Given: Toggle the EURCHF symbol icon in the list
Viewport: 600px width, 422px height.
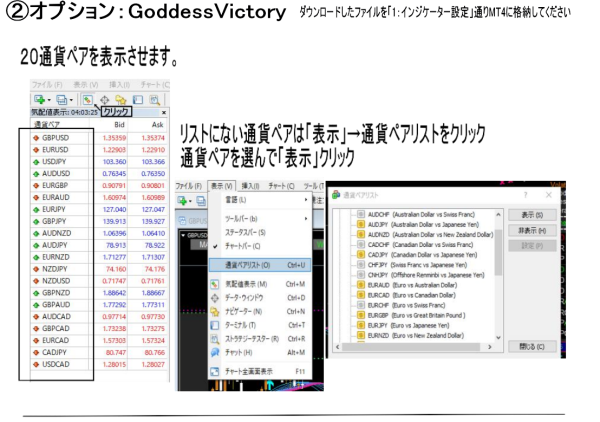Looking at the screenshot, I should pos(361,304).
